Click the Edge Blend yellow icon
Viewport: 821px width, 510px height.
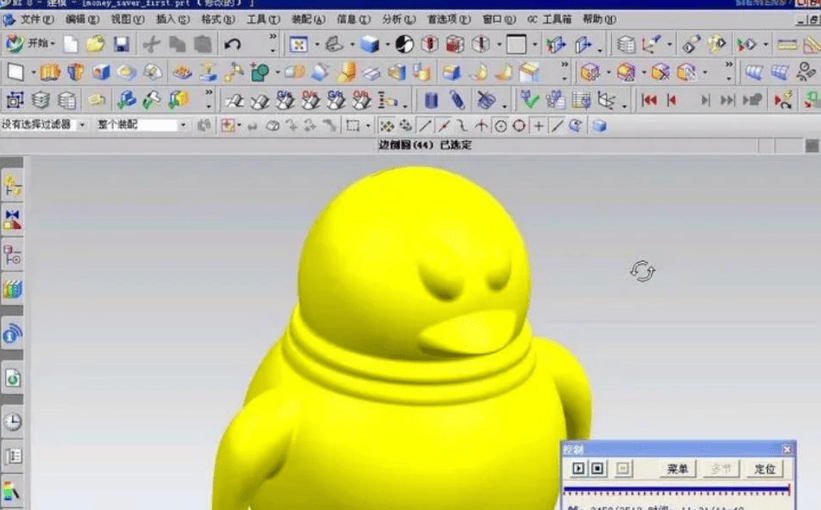click(347, 72)
